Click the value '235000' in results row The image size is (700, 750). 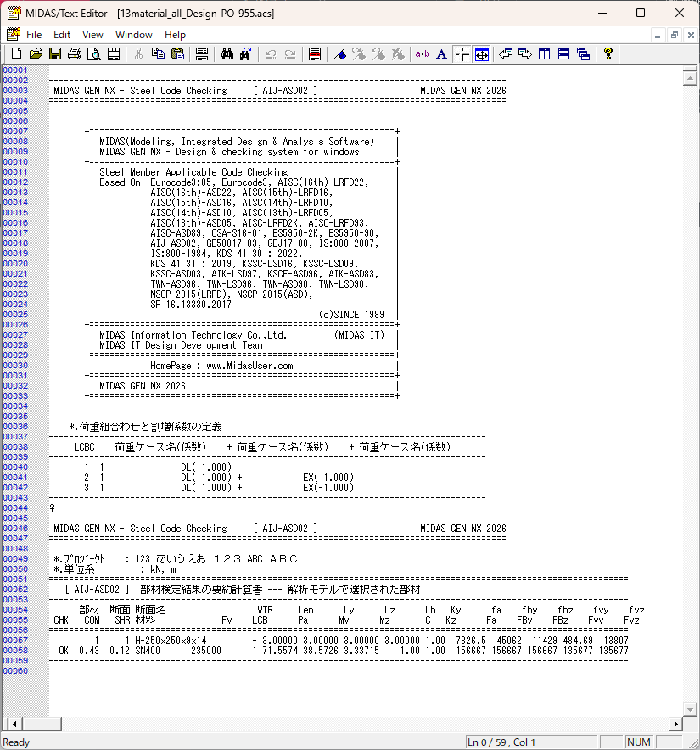206,651
